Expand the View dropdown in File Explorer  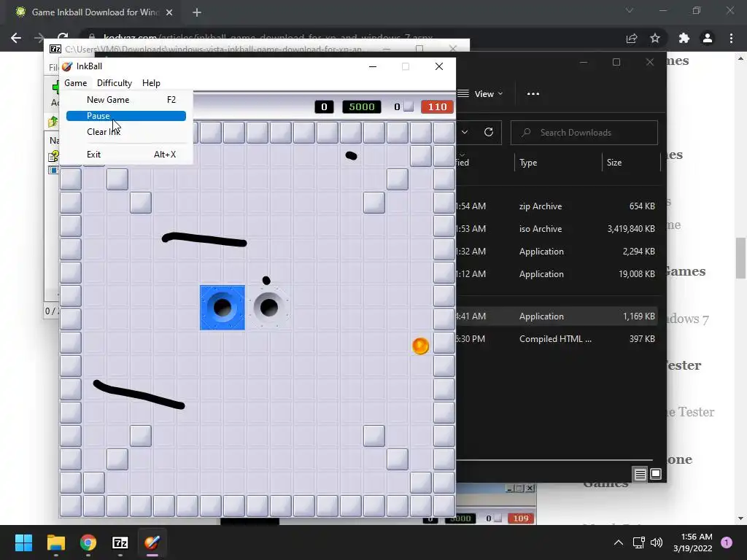coord(480,94)
